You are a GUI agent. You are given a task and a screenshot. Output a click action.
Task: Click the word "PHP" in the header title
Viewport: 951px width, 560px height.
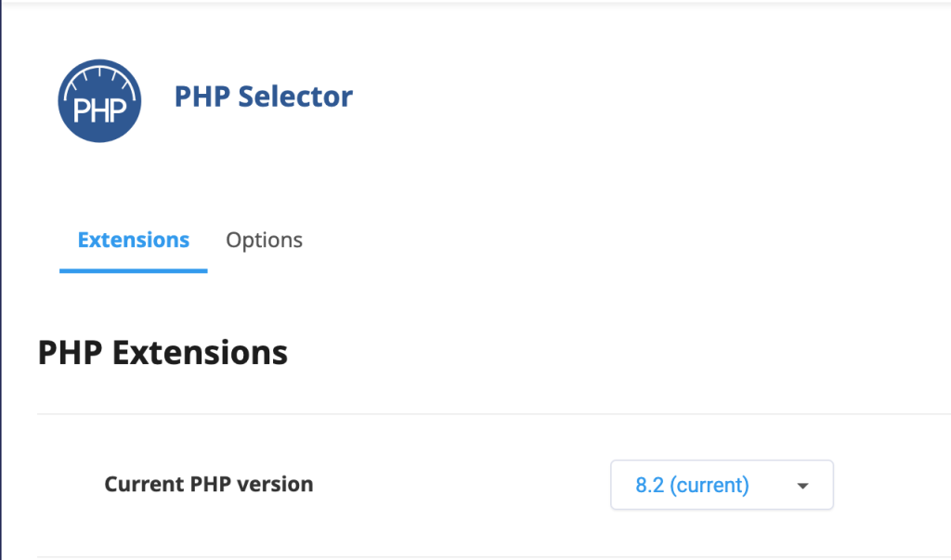pyautogui.click(x=202, y=97)
